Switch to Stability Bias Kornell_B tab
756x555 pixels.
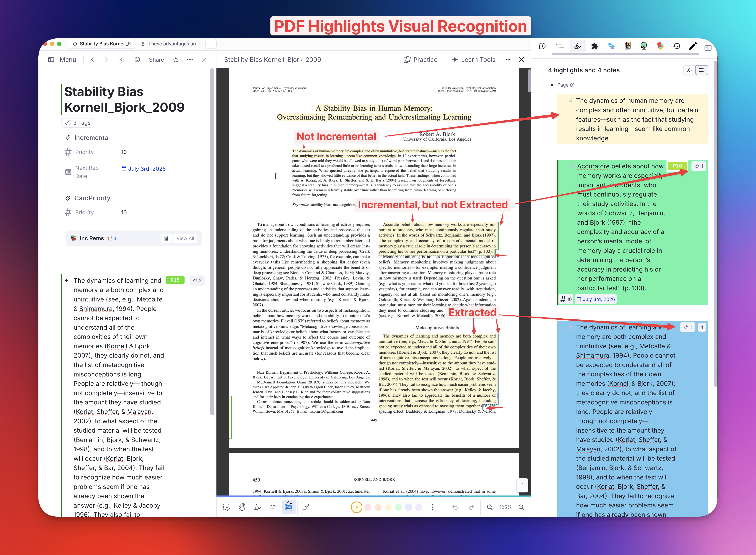click(102, 44)
